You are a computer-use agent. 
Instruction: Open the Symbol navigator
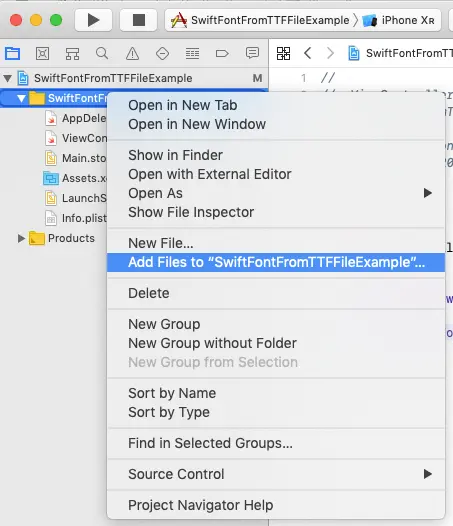pyautogui.click(x=72, y=53)
